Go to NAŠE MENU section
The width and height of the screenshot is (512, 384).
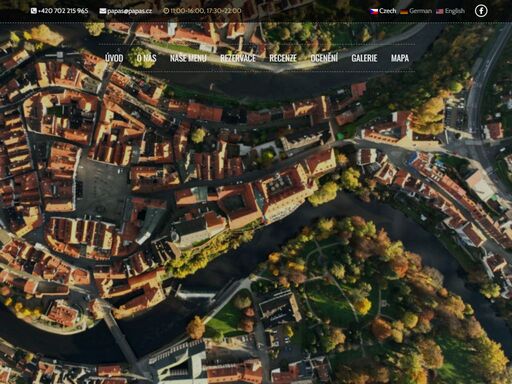(x=188, y=58)
